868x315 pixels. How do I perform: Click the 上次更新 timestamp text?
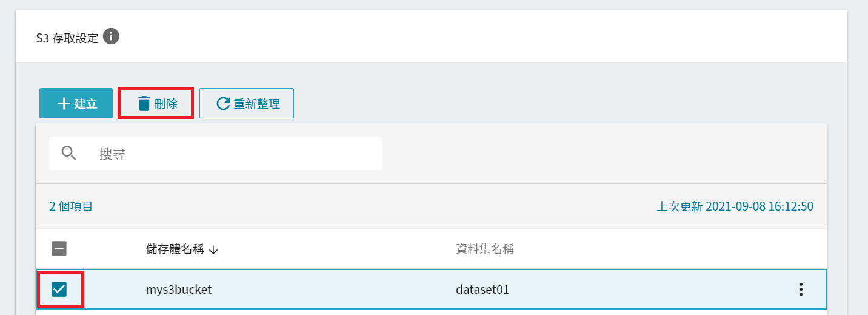[735, 206]
